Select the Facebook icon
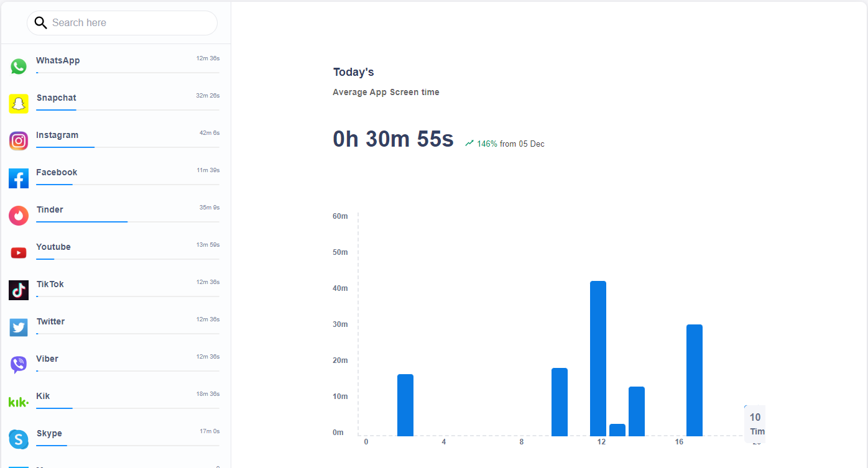868x468 pixels. tap(18, 178)
